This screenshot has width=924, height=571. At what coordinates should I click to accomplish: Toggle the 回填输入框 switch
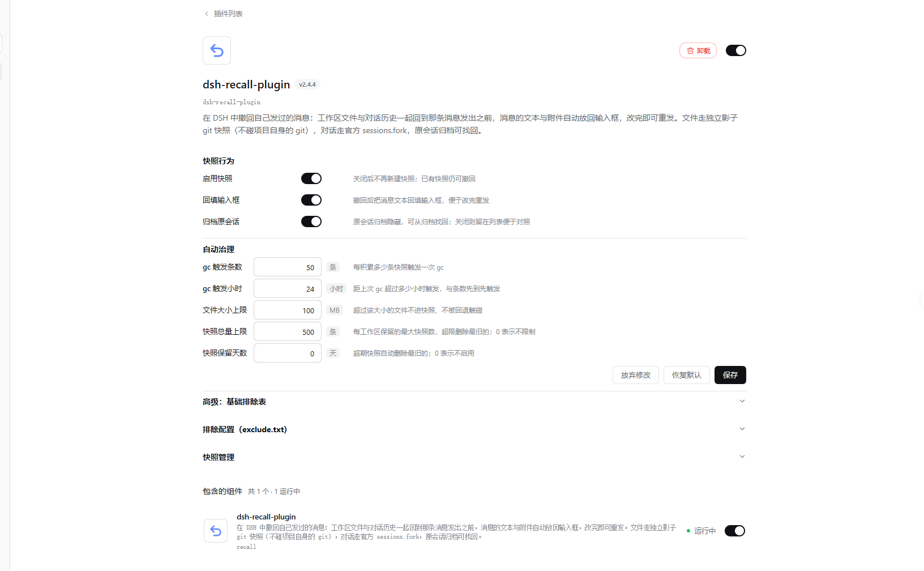311,200
